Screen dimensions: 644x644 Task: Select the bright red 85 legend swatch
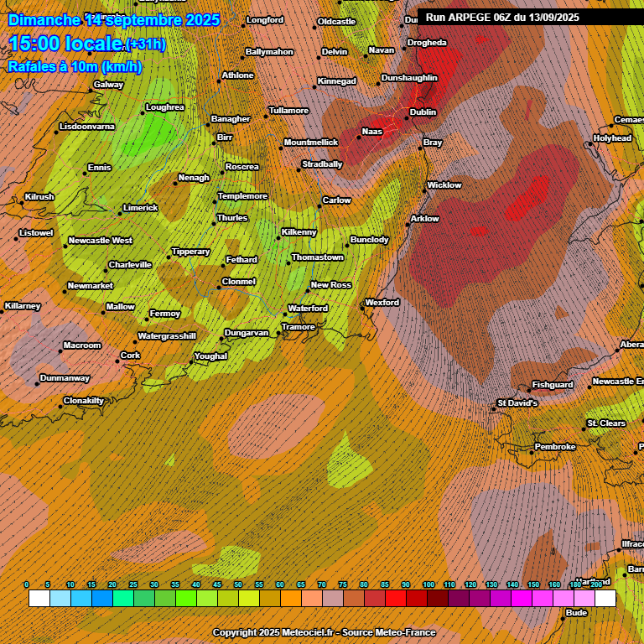click(396, 598)
